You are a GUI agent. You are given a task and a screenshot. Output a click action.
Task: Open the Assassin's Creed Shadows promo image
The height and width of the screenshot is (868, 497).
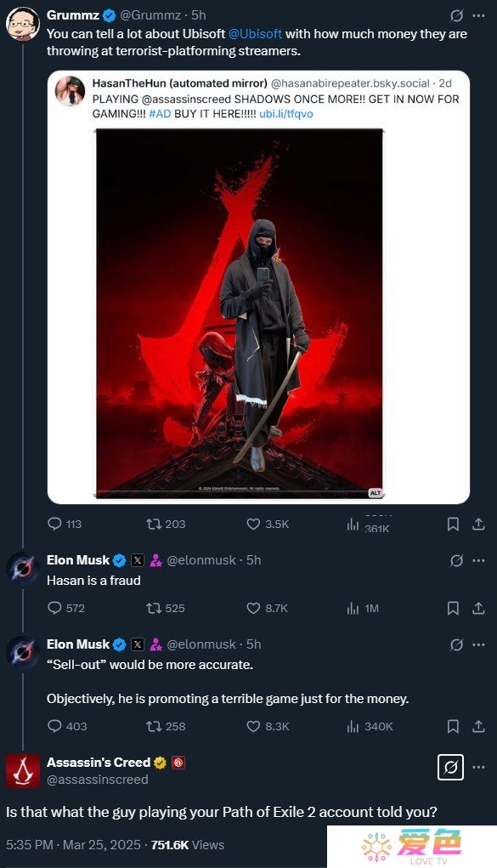(239, 314)
